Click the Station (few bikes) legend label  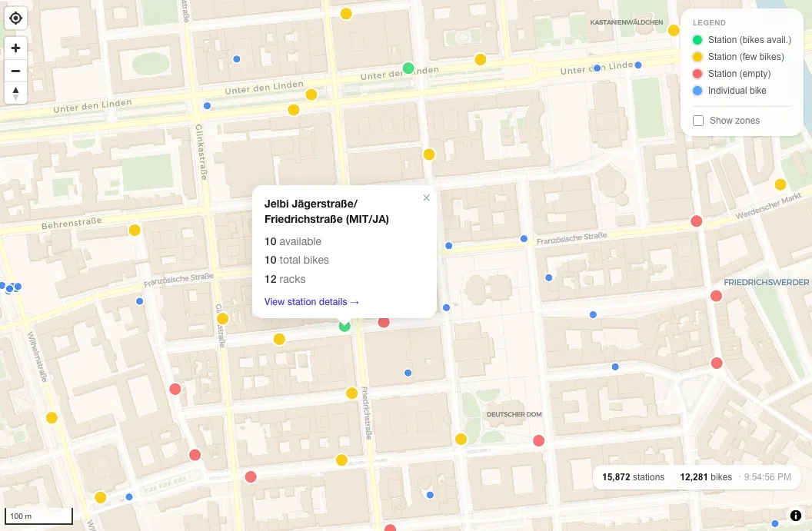pyautogui.click(x=745, y=57)
